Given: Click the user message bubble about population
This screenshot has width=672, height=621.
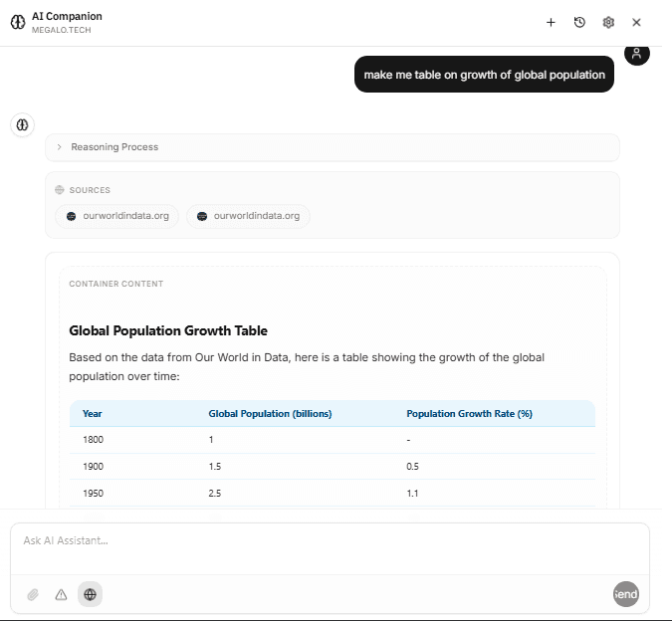Looking at the screenshot, I should click(x=484, y=75).
